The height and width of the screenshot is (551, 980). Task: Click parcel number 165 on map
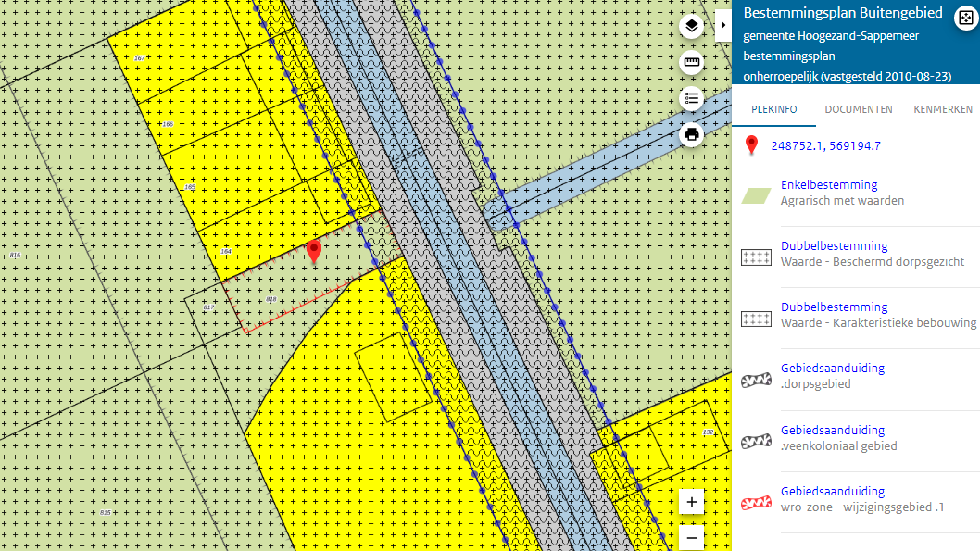(x=189, y=187)
